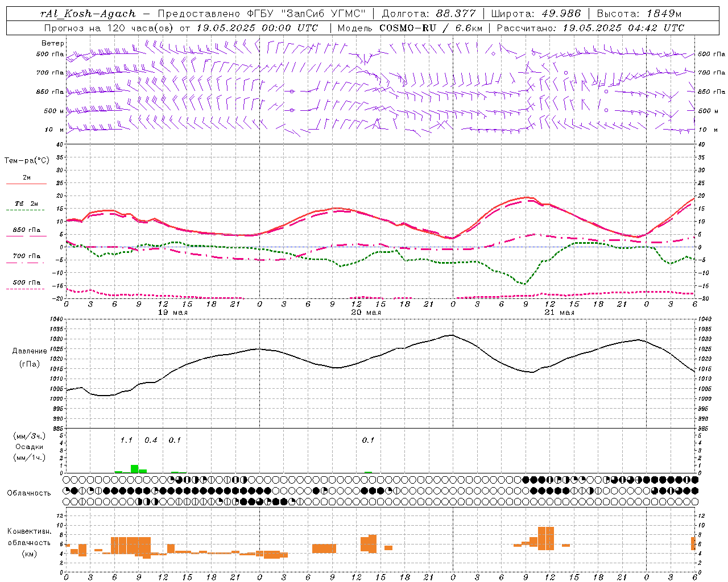Click the (км) unit of convective cloudiness
The image size is (728, 582).
(x=30, y=553)
